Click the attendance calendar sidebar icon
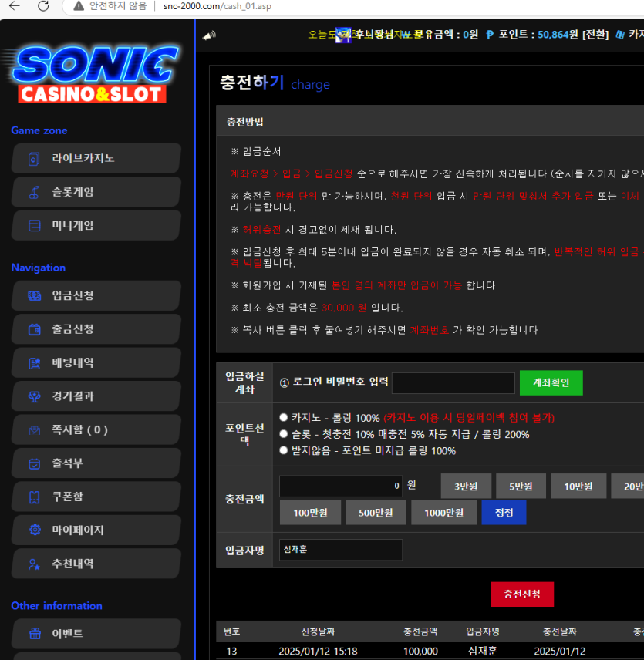The height and width of the screenshot is (660, 644). 34,463
